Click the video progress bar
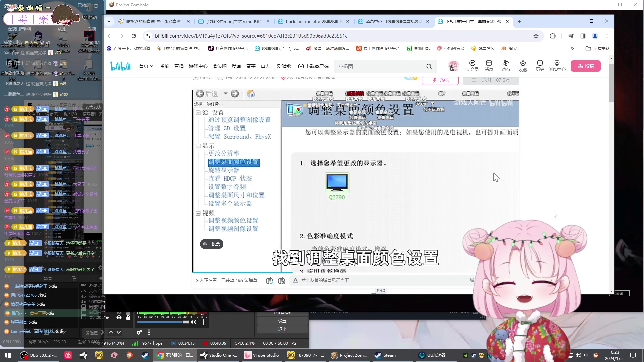644x362 pixels. (x=356, y=273)
